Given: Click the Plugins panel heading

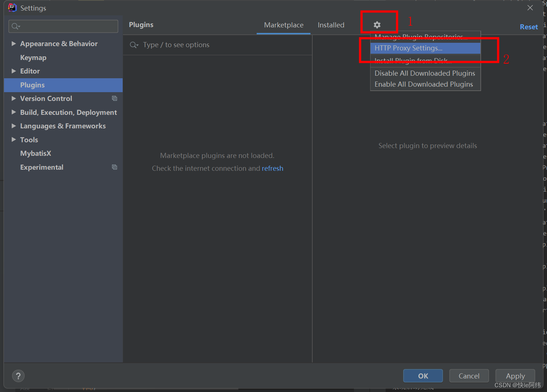Looking at the screenshot, I should click(141, 24).
